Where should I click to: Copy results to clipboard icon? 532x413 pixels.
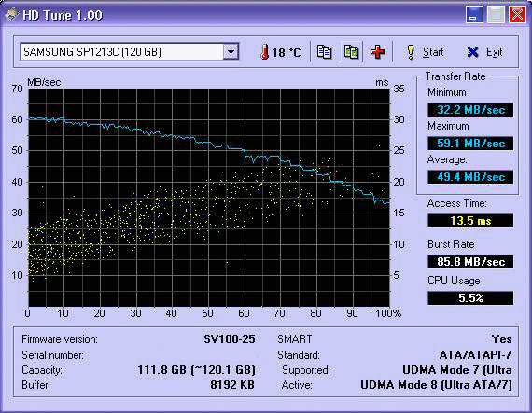click(x=324, y=52)
